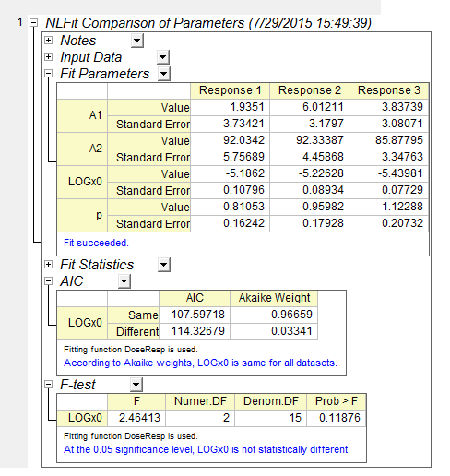Select the Akaike Weight column header
The width and height of the screenshot is (450, 476).
click(274, 298)
